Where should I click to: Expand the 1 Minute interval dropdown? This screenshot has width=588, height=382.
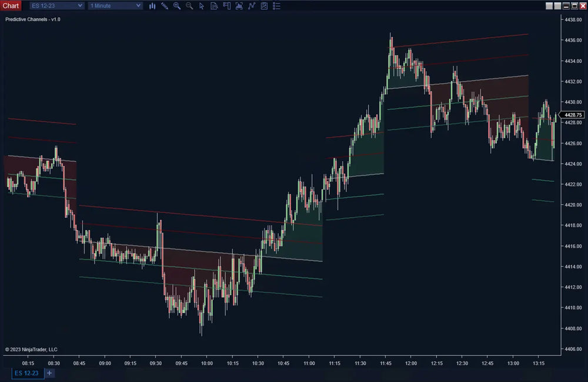click(x=115, y=6)
